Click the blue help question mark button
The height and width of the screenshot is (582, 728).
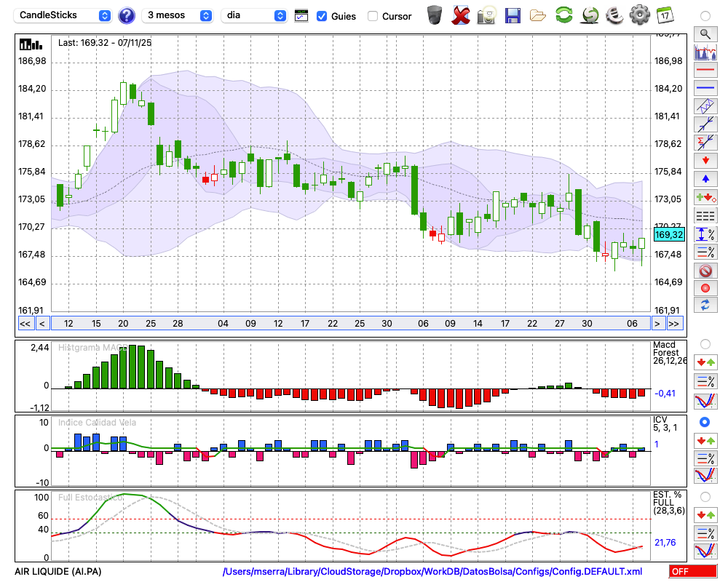[x=127, y=15]
